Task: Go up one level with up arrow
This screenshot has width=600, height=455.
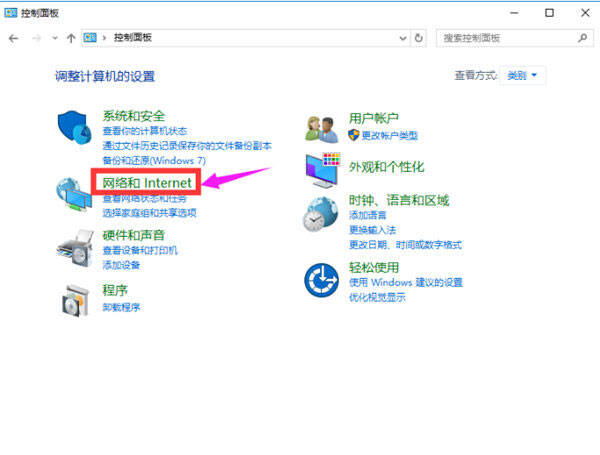Action: coord(71,38)
